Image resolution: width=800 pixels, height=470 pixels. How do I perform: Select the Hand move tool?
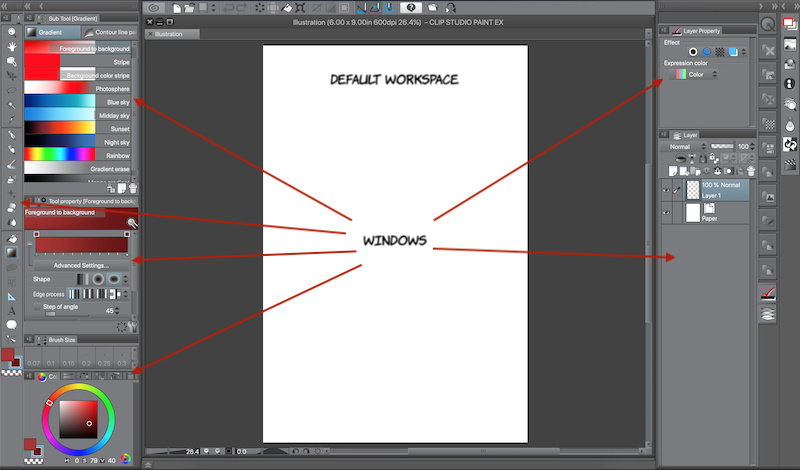click(x=11, y=47)
